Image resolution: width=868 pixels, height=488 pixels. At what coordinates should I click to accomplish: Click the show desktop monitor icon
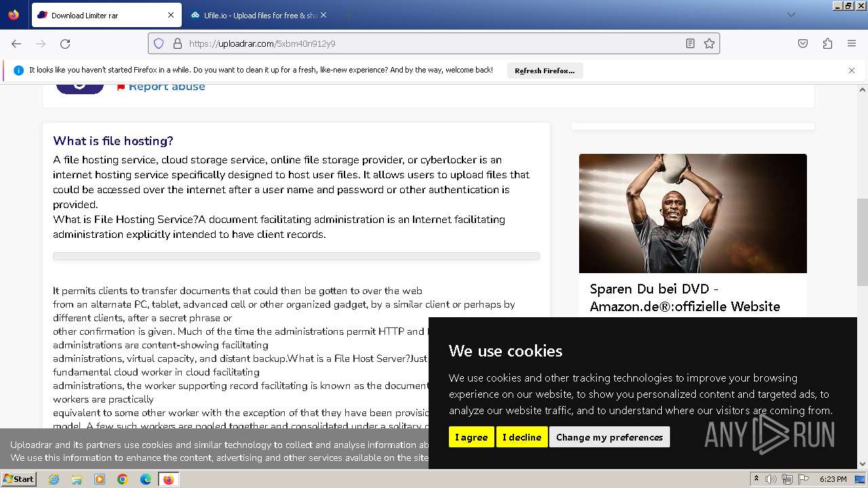pos(860,479)
